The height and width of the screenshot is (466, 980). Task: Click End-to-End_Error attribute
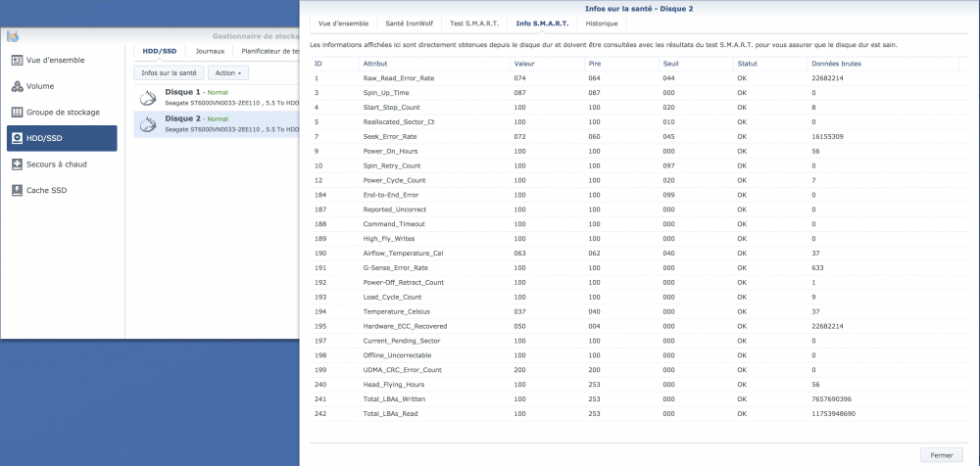coord(391,195)
